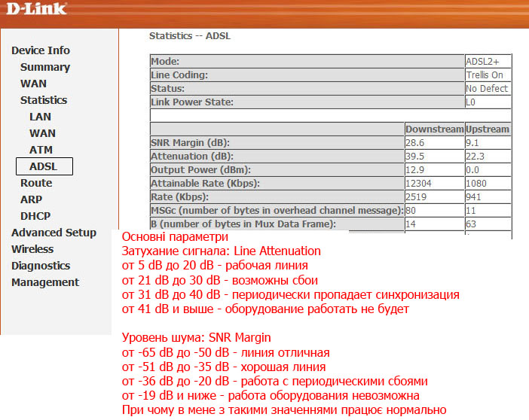This screenshot has width=529, height=420.
Task: Click the line 'При чому в мене з такими значеннями'
Action: pos(284,410)
